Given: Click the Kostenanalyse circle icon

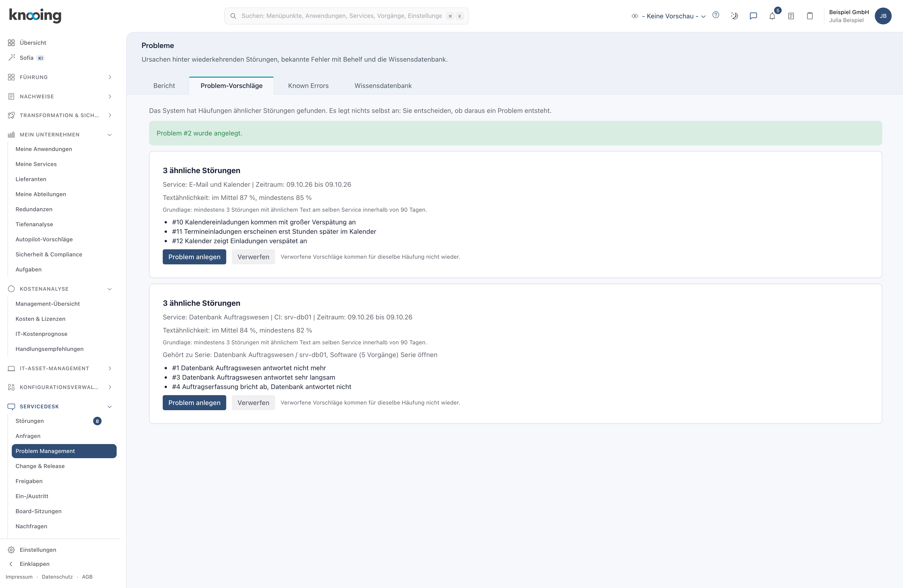Looking at the screenshot, I should [11, 289].
